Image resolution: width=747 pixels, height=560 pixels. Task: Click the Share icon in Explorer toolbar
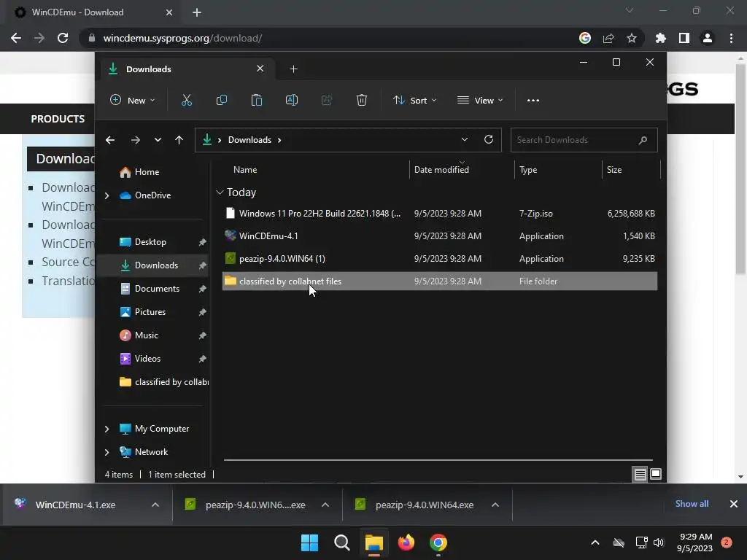[x=326, y=101]
